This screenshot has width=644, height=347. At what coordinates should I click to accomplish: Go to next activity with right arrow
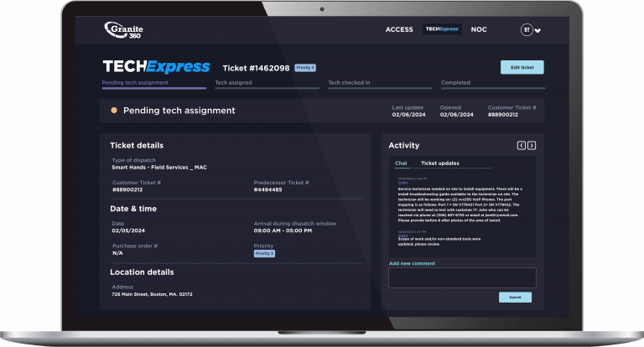[x=532, y=145]
